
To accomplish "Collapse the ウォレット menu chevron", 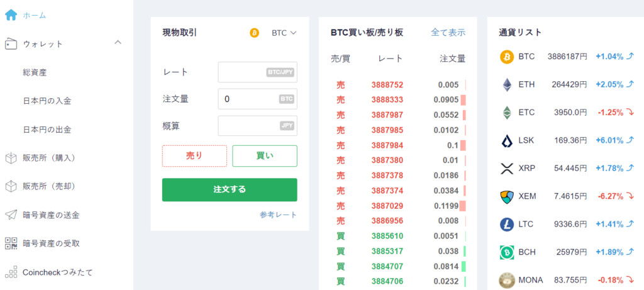I will (118, 42).
